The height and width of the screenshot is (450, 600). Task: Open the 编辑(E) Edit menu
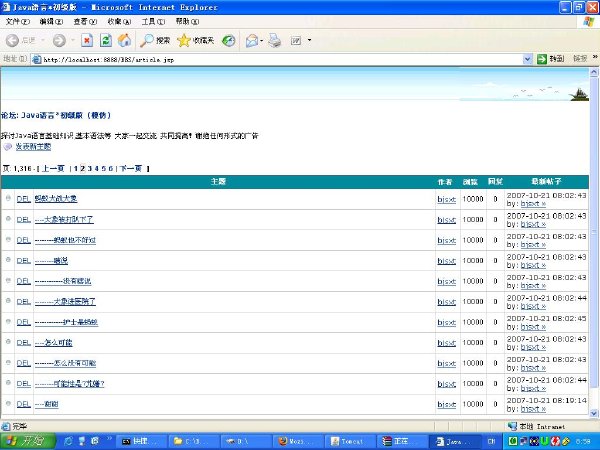tap(51, 21)
